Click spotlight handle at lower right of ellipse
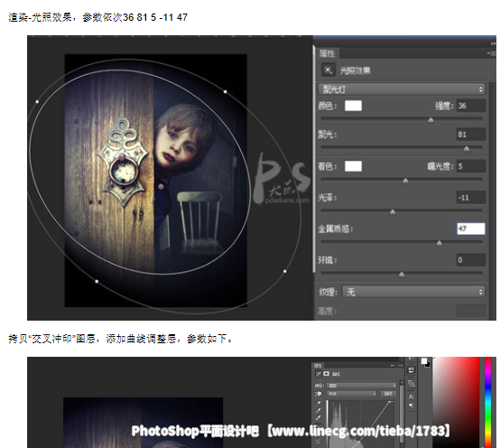This screenshot has height=448, width=500. tap(285, 272)
